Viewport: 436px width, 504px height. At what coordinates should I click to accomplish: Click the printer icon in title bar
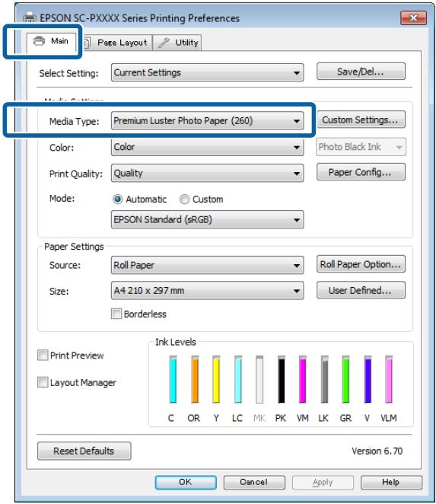[x=30, y=18]
